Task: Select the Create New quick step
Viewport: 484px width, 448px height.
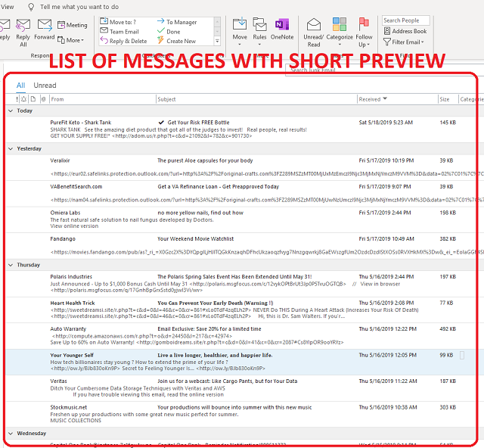Action: tap(176, 41)
